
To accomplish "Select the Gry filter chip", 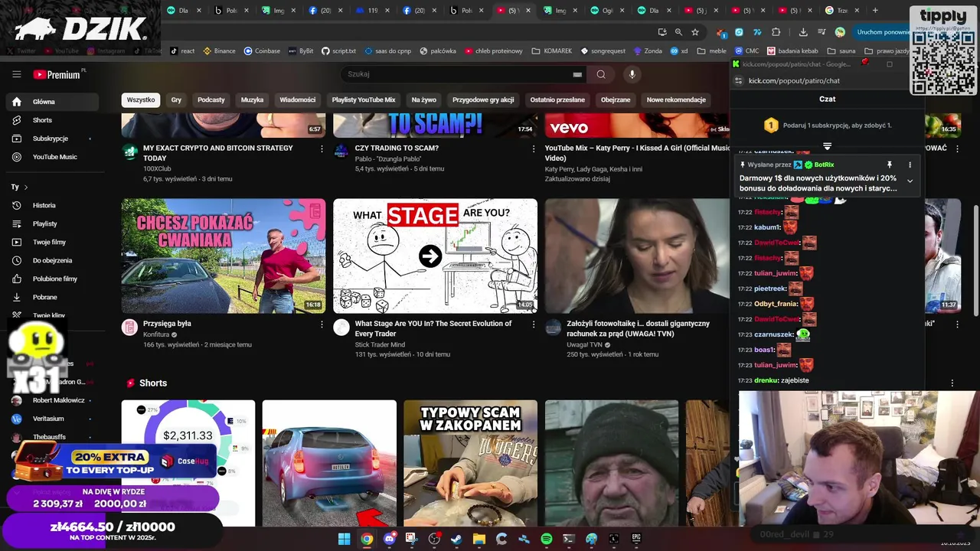I will click(x=176, y=99).
